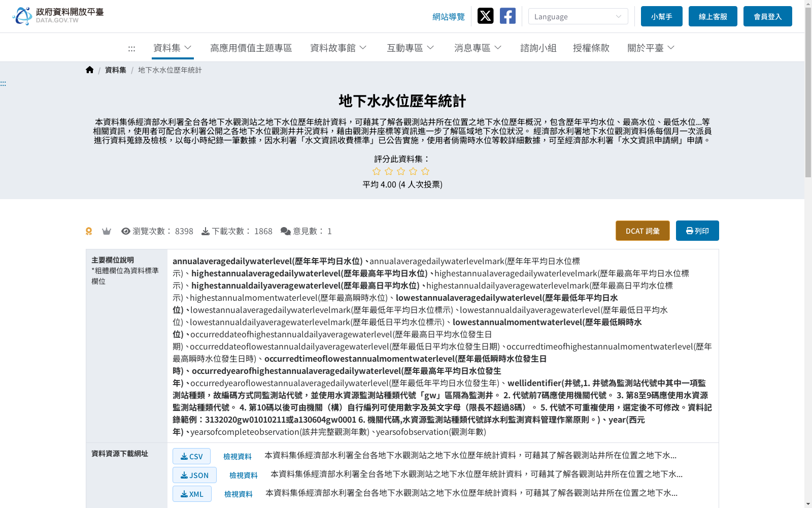Open the X (Twitter) social icon

click(485, 16)
